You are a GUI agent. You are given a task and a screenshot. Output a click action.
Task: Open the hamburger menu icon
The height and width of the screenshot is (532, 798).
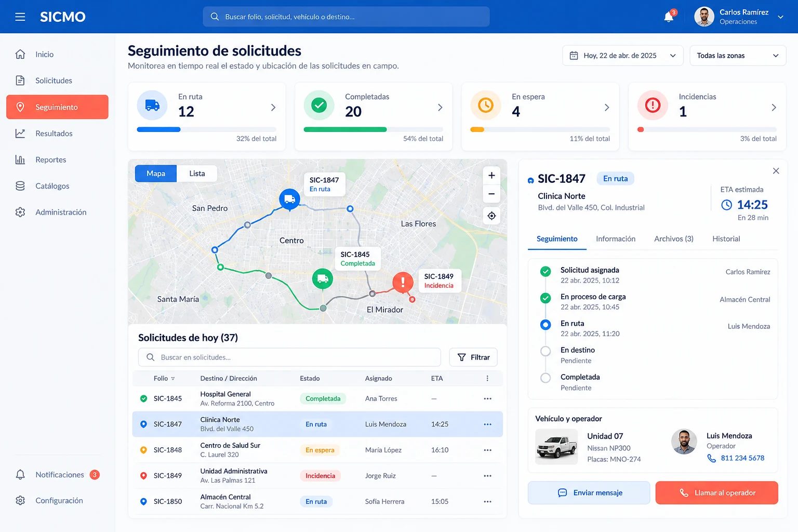tap(20, 17)
